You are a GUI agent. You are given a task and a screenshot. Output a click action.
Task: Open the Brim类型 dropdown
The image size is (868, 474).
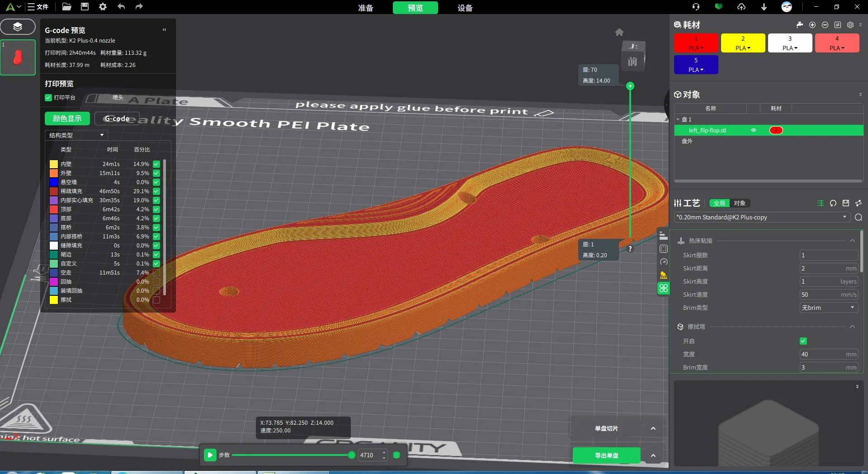[829, 308]
